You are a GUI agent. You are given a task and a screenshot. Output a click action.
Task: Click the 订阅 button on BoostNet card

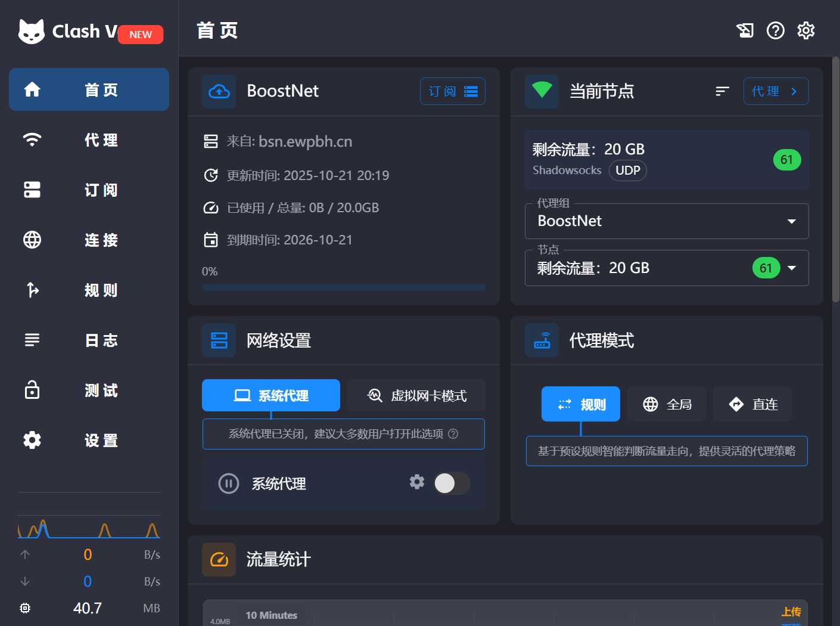coord(452,91)
